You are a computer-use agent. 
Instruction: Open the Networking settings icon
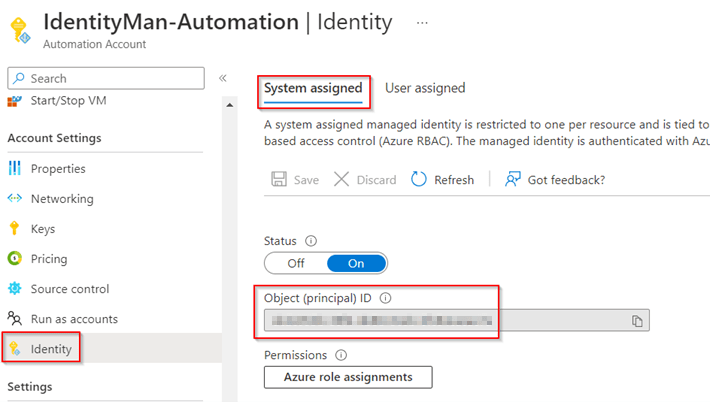(x=15, y=199)
